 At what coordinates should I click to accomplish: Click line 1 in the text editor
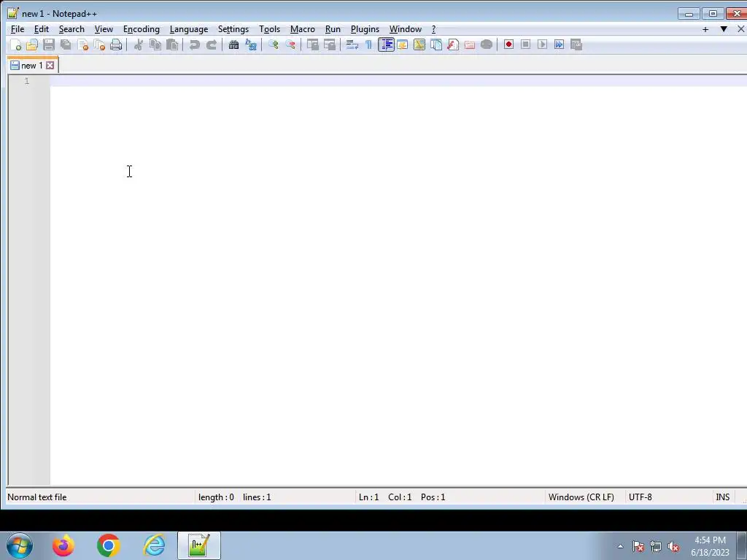[398, 81]
